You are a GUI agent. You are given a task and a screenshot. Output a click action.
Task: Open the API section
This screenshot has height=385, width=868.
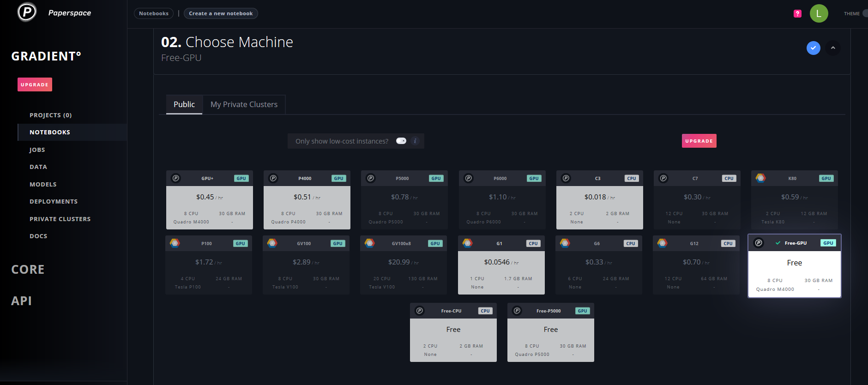[x=21, y=301]
